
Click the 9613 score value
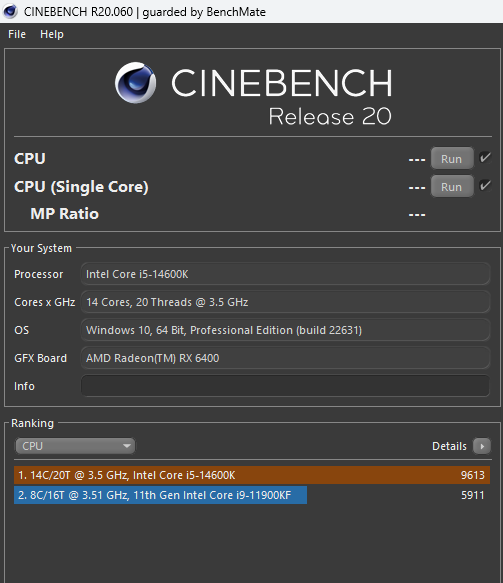pos(473,475)
